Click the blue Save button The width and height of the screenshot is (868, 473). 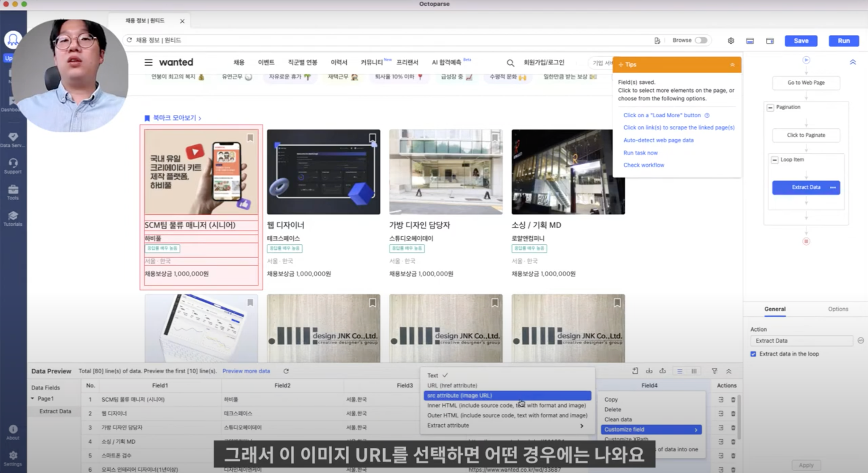point(801,41)
